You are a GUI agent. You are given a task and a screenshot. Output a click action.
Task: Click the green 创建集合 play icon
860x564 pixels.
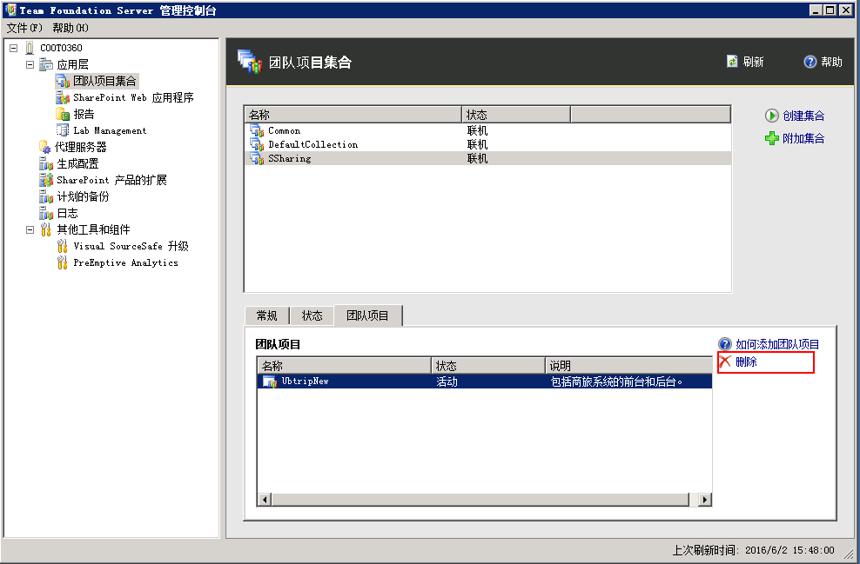point(772,116)
